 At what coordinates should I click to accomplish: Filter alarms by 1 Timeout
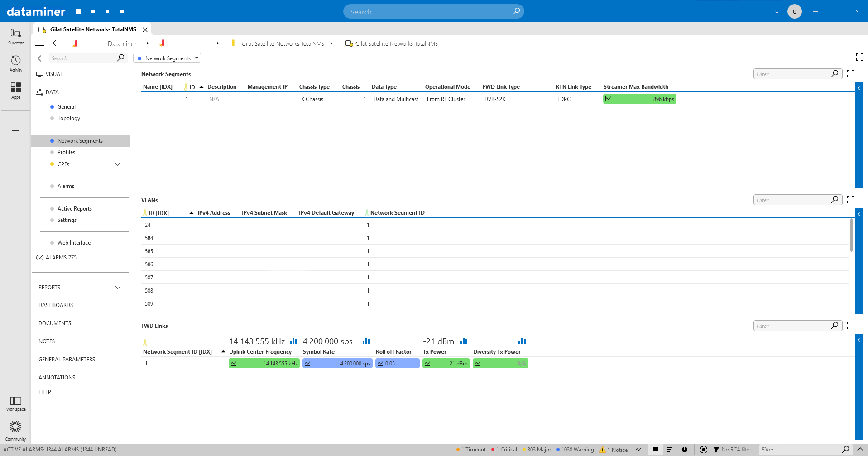point(471,450)
